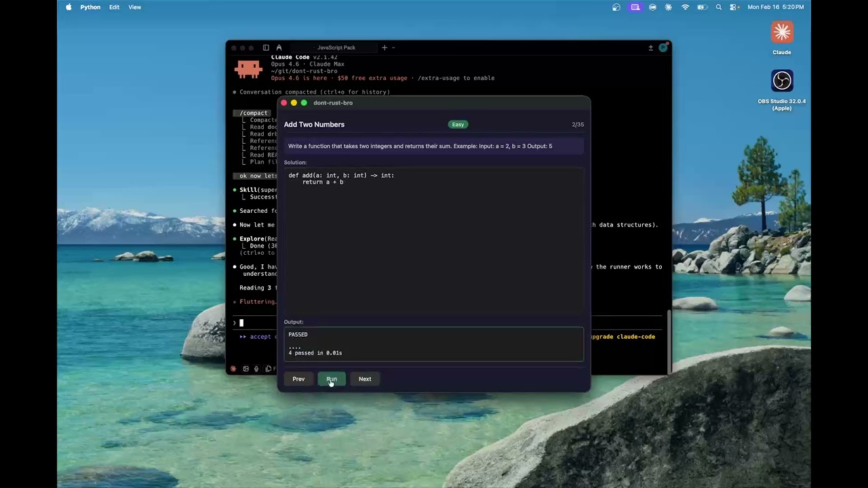The width and height of the screenshot is (868, 488).
Task: Click the agent 'A' icon in terminal toolbar
Action: click(x=279, y=47)
